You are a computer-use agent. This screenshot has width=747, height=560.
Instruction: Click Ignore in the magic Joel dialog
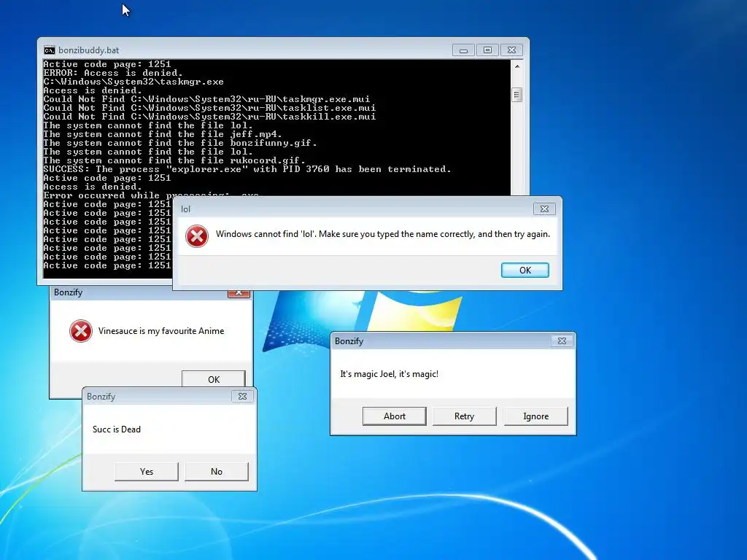(x=536, y=416)
